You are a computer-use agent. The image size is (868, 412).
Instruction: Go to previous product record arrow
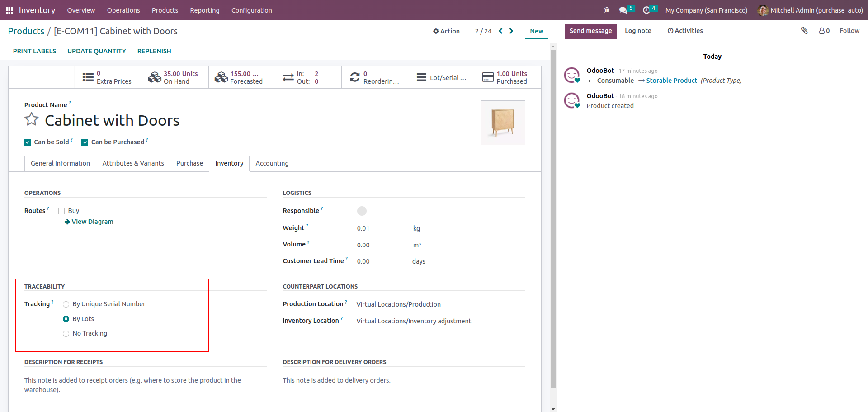(x=500, y=31)
